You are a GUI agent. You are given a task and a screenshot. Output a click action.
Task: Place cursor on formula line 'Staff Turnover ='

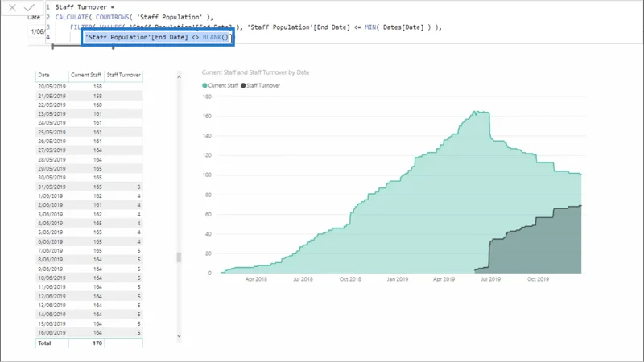pos(85,7)
